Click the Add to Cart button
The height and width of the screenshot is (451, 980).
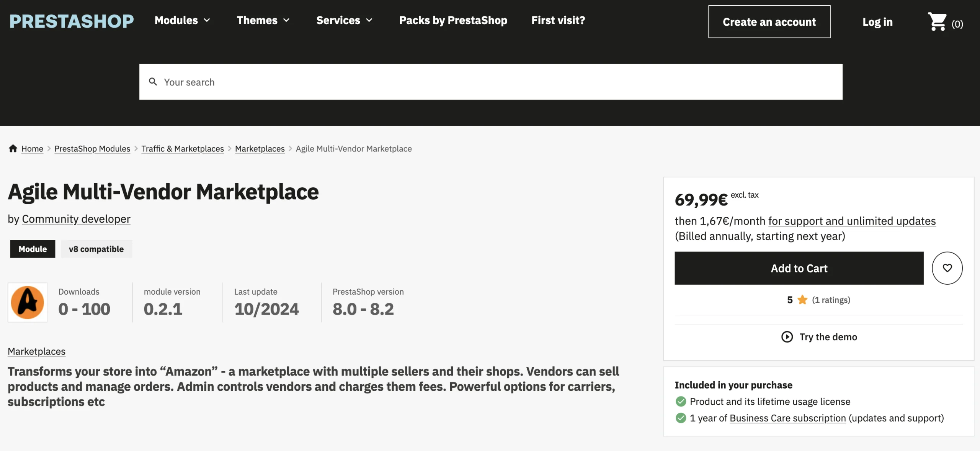[x=799, y=268]
